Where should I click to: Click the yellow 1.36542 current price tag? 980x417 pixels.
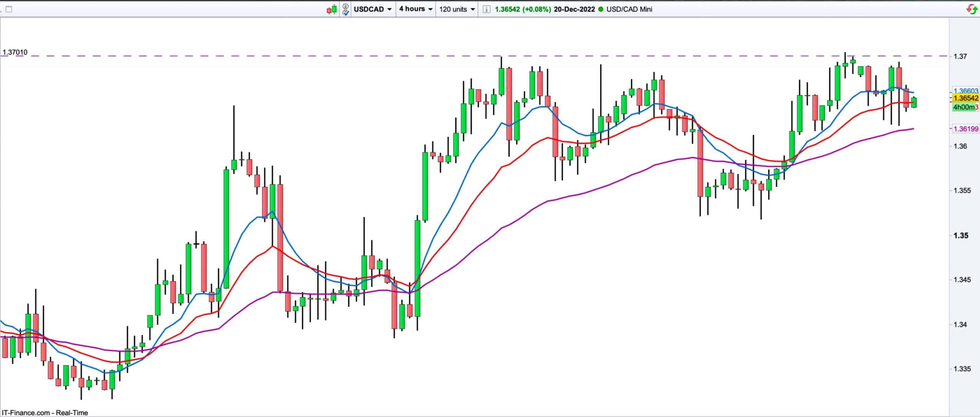click(965, 98)
